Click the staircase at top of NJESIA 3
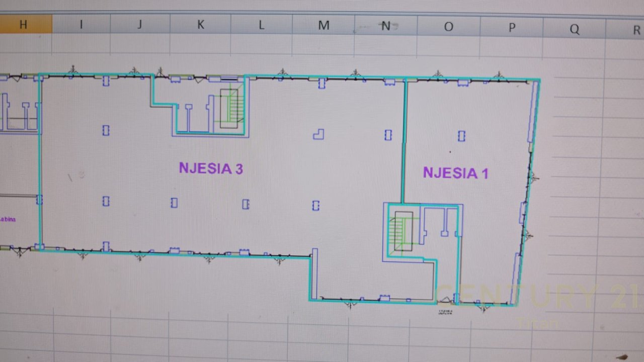Image resolution: width=644 pixels, height=362 pixels. (x=231, y=108)
